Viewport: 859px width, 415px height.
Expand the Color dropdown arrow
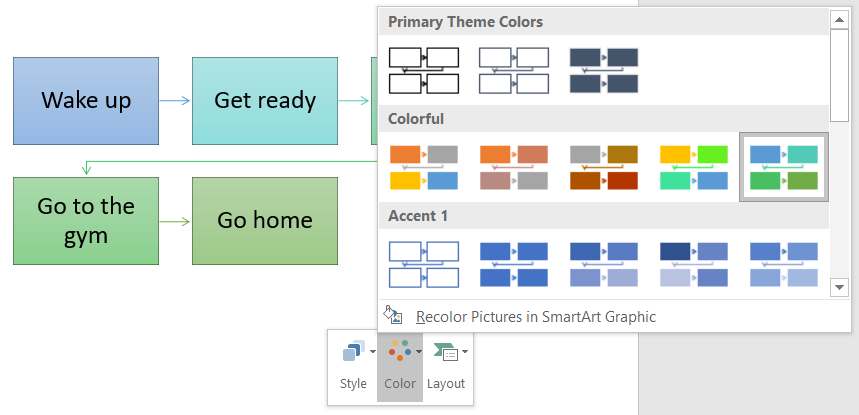pyautogui.click(x=419, y=351)
